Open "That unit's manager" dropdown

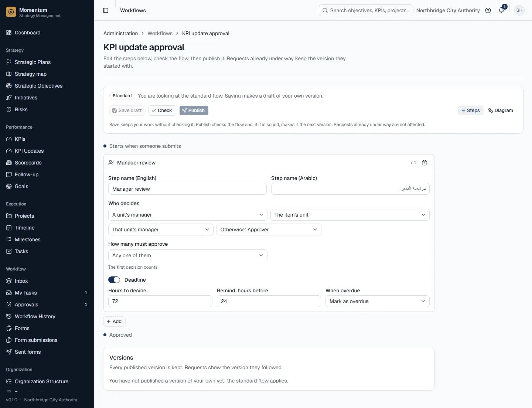161,229
